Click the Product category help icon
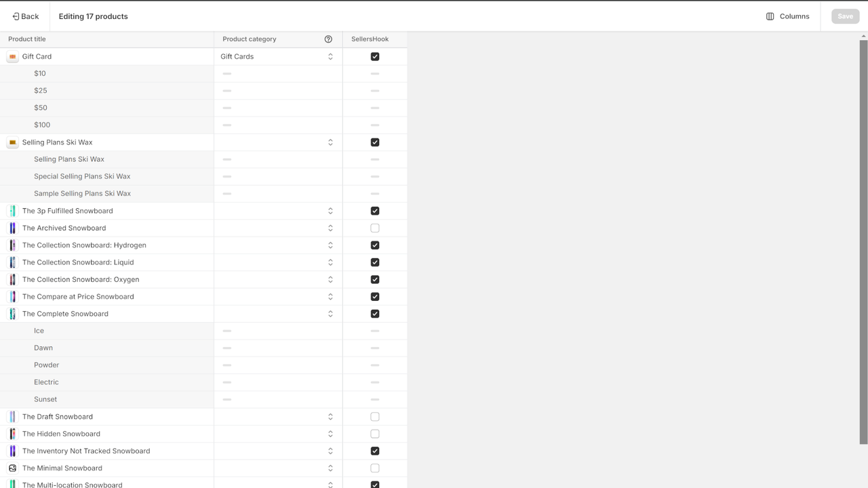Image resolution: width=868 pixels, height=488 pixels. 328,39
